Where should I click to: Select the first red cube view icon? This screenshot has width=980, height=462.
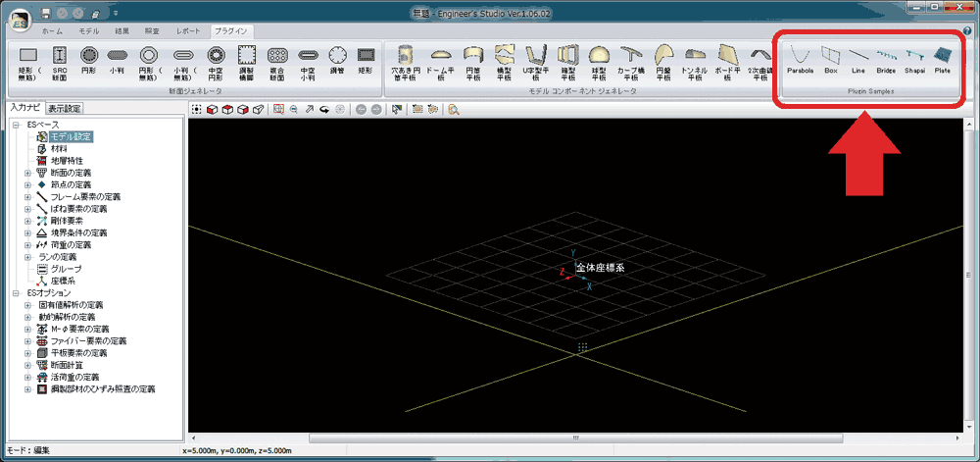click(x=213, y=109)
